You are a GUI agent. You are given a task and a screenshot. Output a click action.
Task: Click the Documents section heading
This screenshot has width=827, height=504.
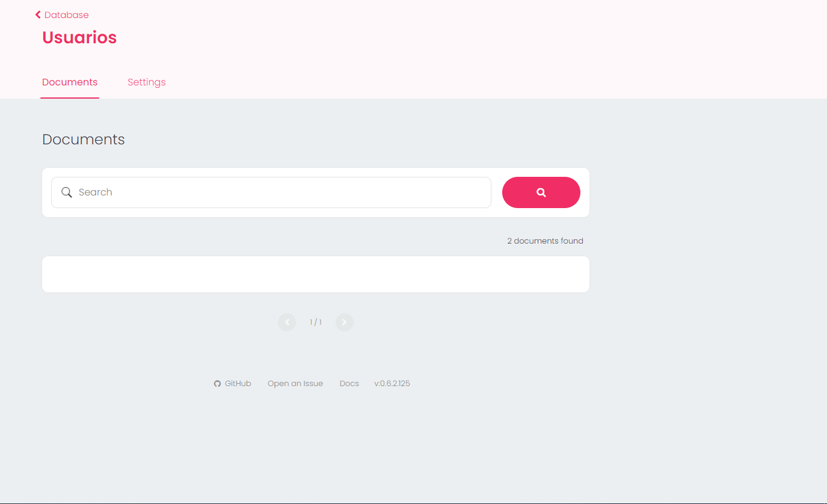pyautogui.click(x=83, y=139)
